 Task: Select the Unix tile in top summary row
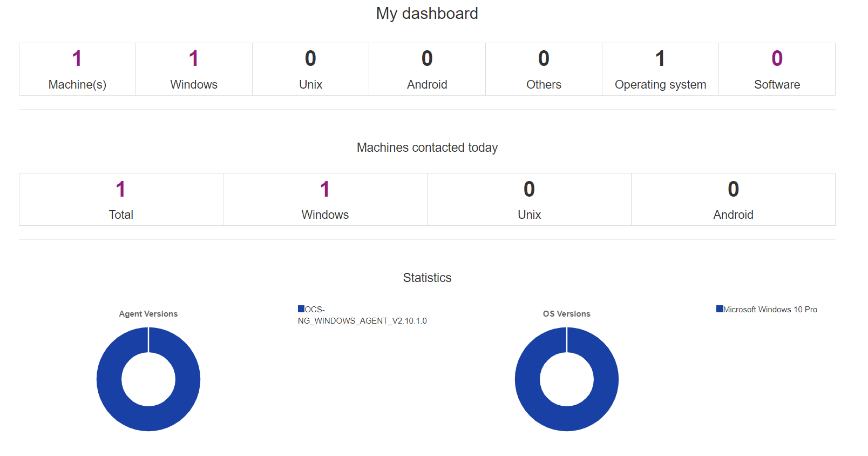(x=310, y=69)
